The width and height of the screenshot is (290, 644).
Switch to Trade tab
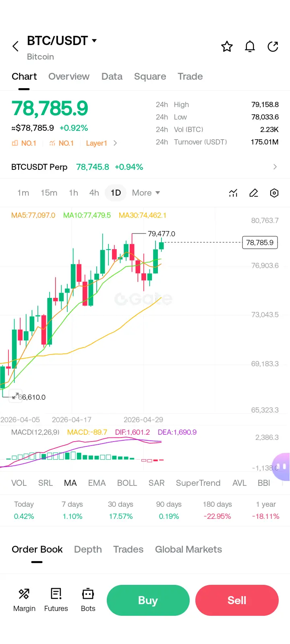click(x=190, y=76)
